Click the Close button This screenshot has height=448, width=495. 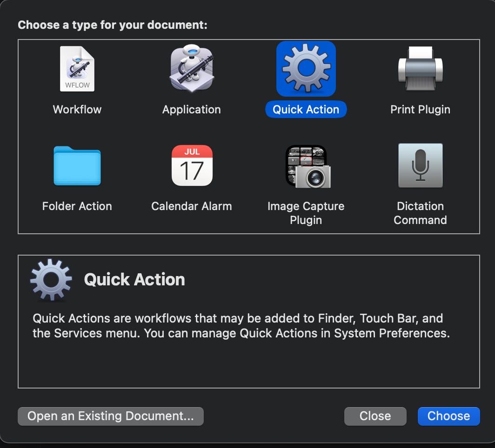point(375,416)
